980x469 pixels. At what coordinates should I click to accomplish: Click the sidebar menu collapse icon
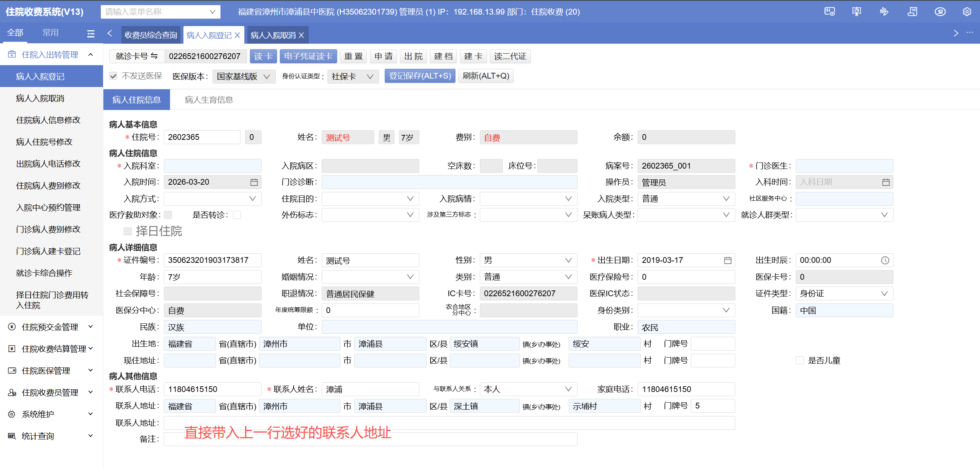(91, 34)
